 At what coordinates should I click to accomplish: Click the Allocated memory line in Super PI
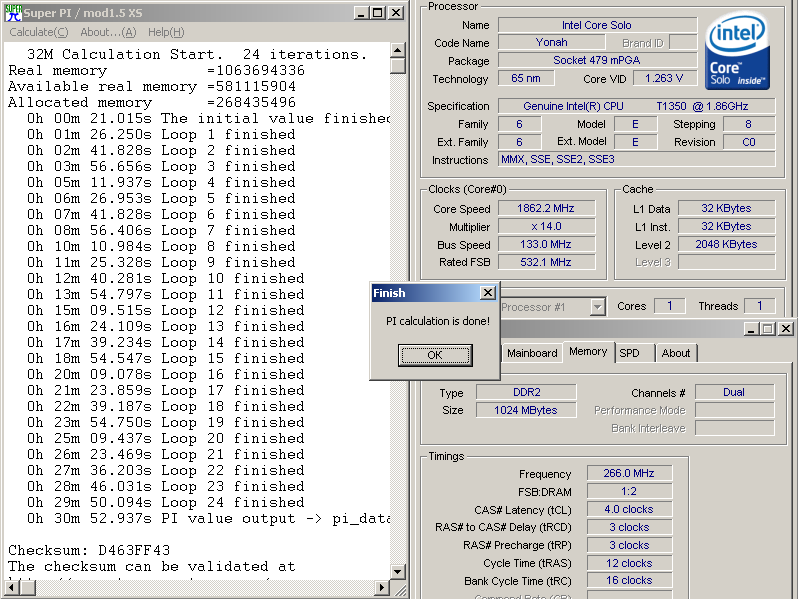152,102
